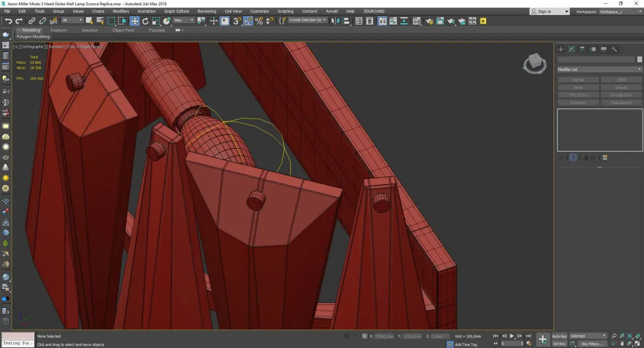Click the Shell modifier button
The width and height of the screenshot is (644, 348).
[621, 80]
